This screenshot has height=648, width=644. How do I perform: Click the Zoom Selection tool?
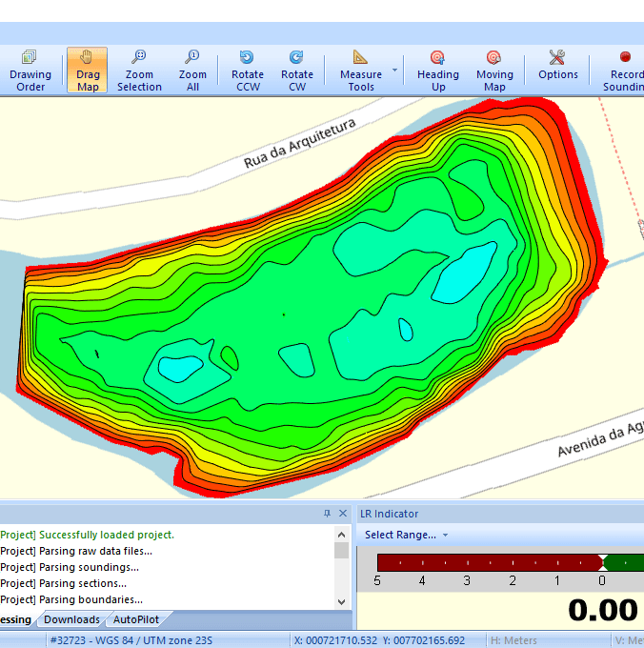139,71
